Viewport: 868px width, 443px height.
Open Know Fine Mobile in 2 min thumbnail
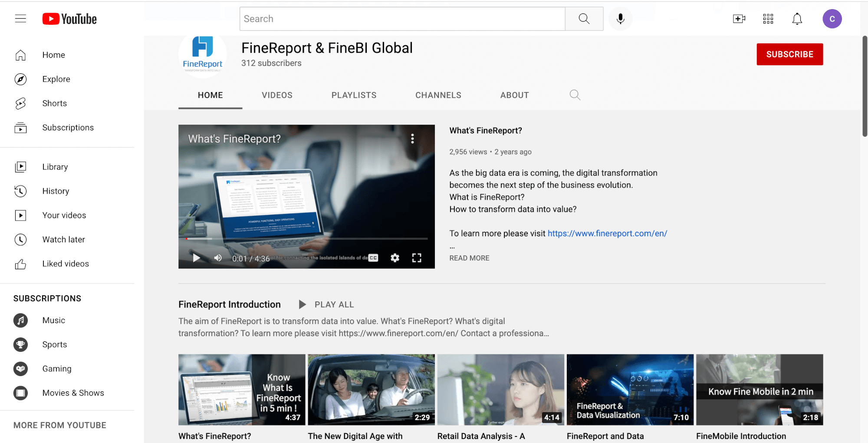coord(759,390)
